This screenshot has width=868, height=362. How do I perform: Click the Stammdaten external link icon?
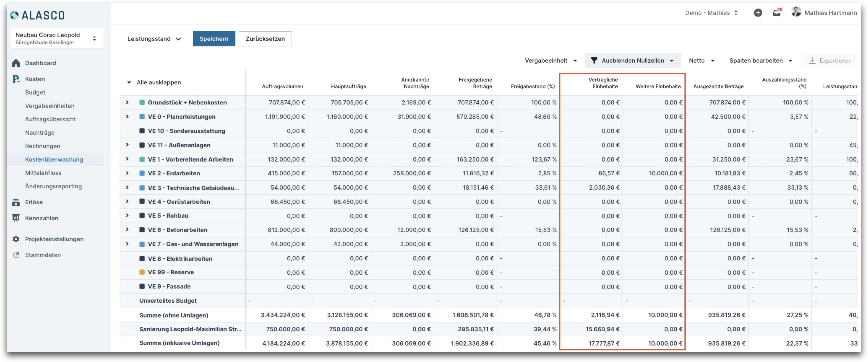[16, 255]
